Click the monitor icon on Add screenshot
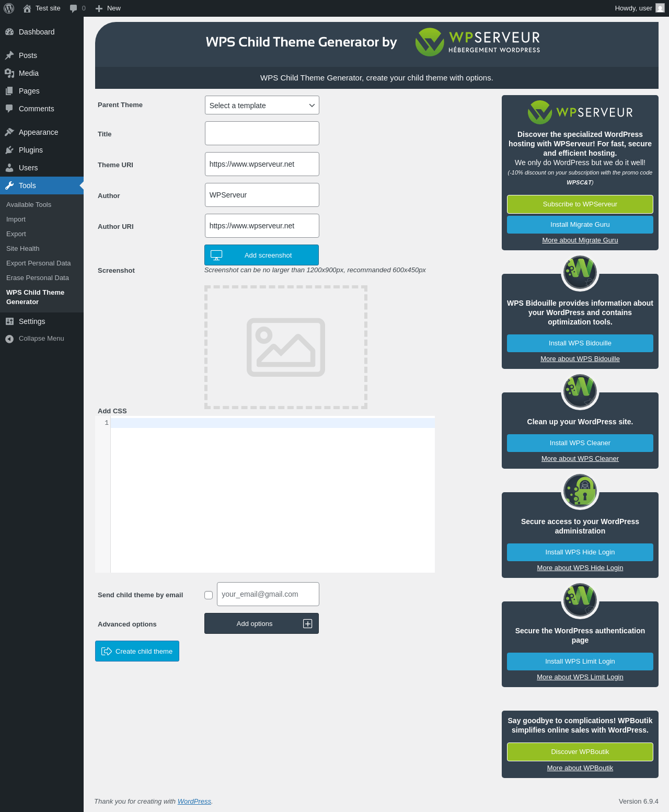 (x=216, y=255)
